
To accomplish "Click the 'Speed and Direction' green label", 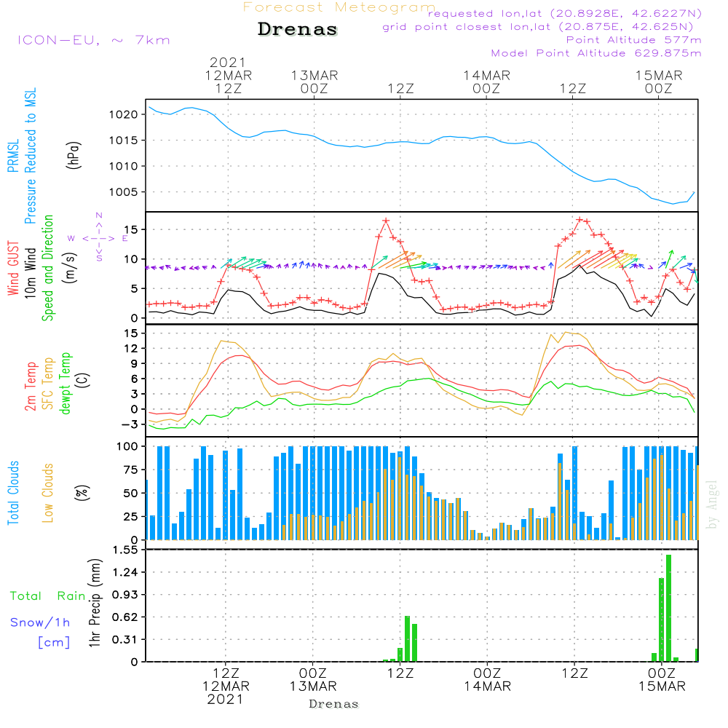I will pyautogui.click(x=48, y=268).
